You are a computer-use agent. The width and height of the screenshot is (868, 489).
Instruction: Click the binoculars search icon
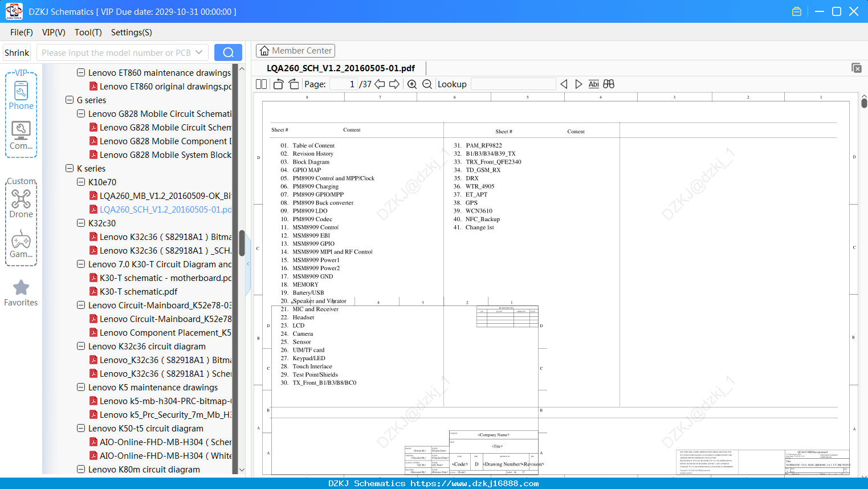[x=609, y=84]
